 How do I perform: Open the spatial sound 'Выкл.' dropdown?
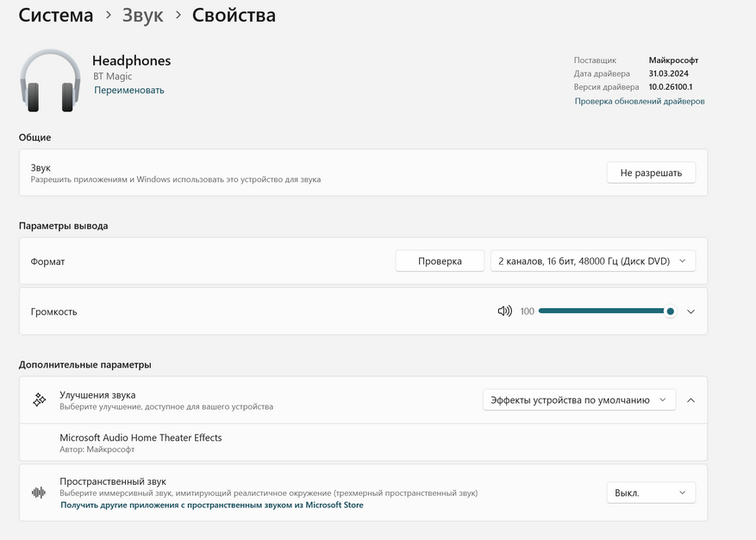(651, 493)
